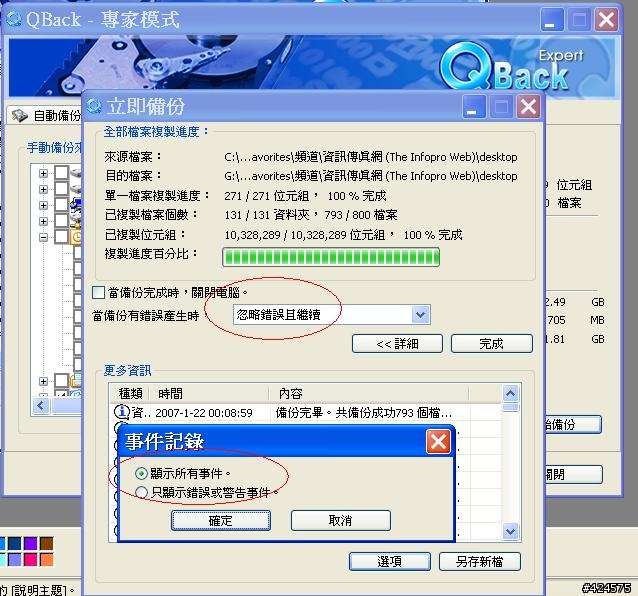638x596 pixels.
Task: Pick the brown color swatch in Paint
Action: [x=46, y=543]
